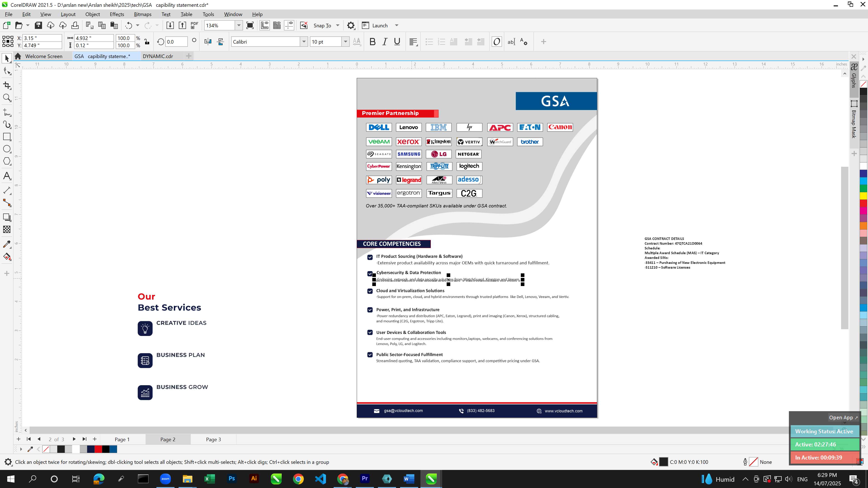Toggle Snap off button
The height and width of the screenshot is (488, 868).
[304, 26]
